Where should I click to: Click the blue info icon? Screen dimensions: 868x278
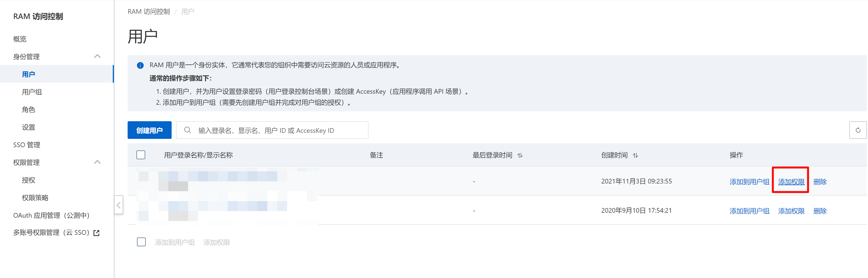point(140,66)
